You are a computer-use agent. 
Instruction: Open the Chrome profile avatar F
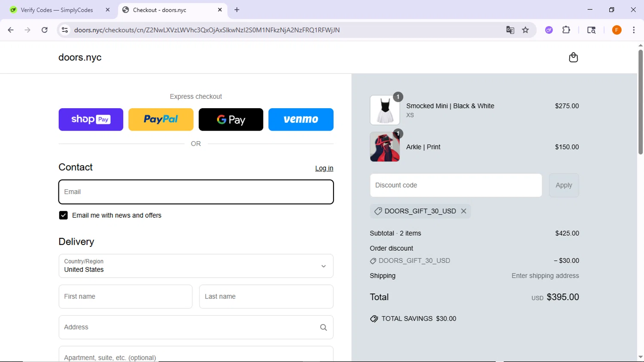pyautogui.click(x=617, y=30)
